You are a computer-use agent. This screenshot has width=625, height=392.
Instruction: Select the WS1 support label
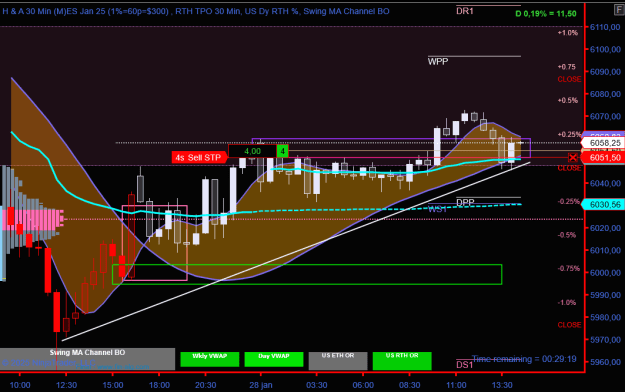point(437,209)
